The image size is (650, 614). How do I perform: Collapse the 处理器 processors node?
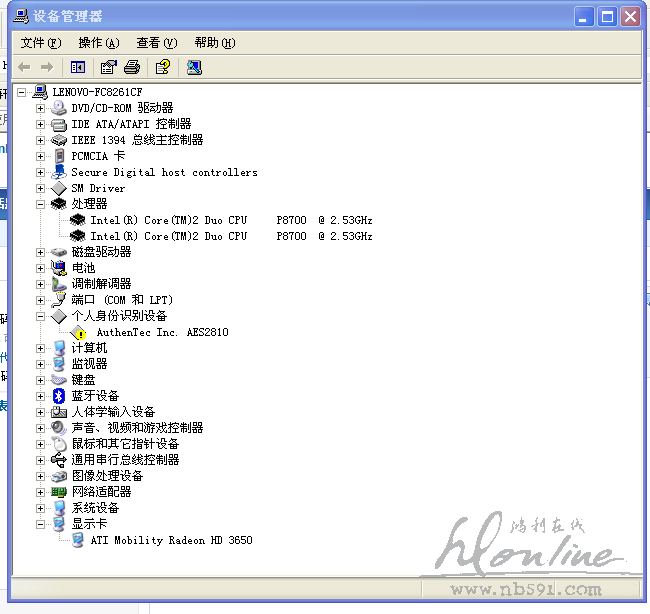(x=40, y=204)
